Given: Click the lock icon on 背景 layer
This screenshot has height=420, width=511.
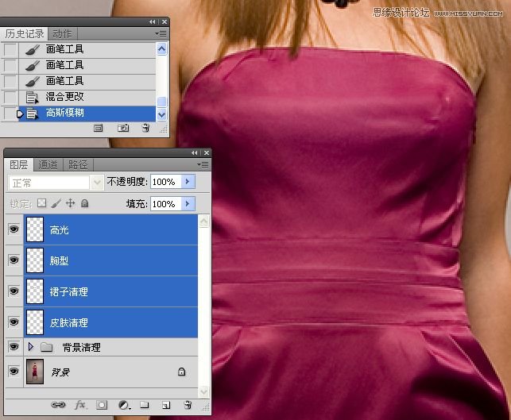Looking at the screenshot, I should (x=181, y=372).
